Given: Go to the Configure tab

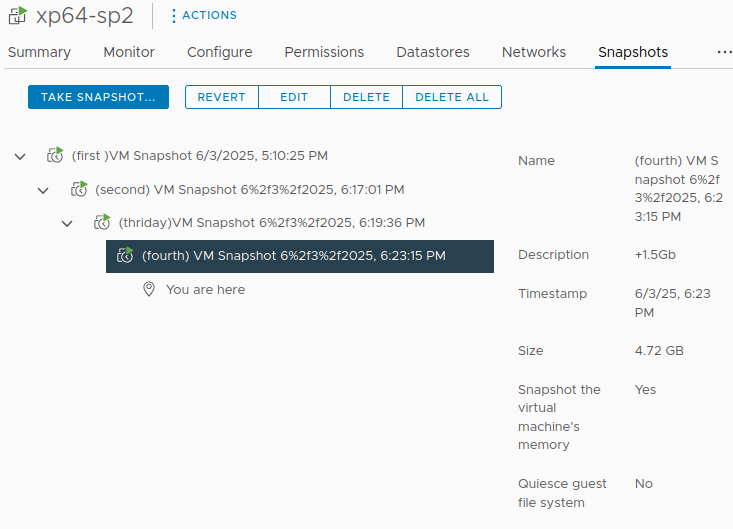Looking at the screenshot, I should (x=219, y=52).
